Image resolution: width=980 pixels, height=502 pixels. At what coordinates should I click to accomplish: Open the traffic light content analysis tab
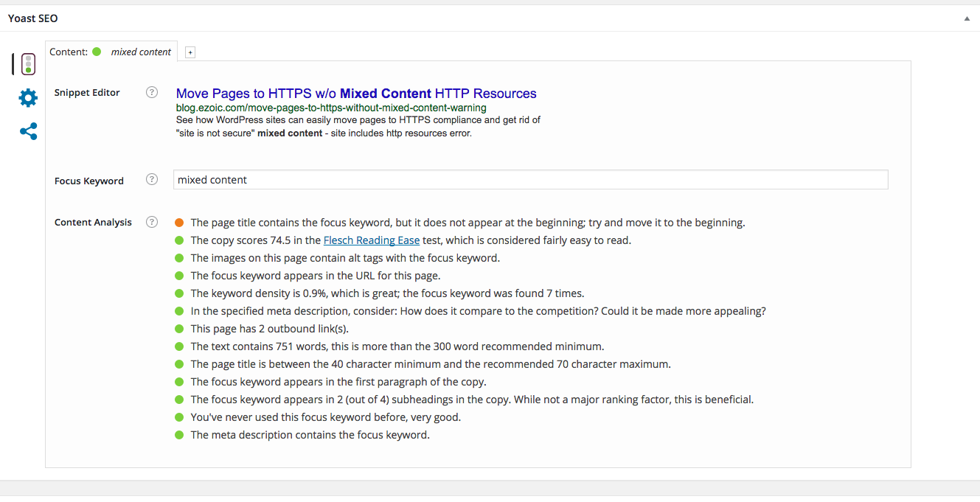click(28, 64)
